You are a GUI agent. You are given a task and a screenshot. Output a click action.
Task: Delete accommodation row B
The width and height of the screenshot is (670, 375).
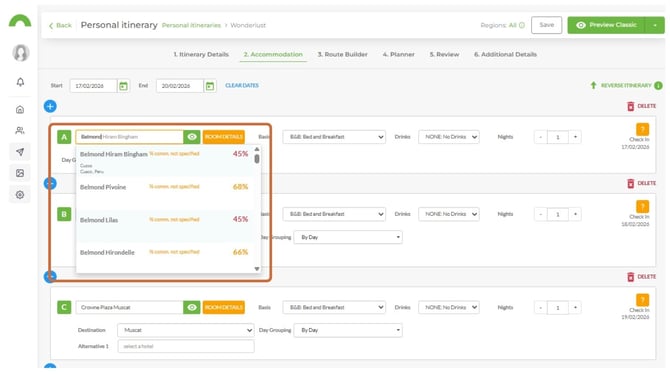coord(641,183)
